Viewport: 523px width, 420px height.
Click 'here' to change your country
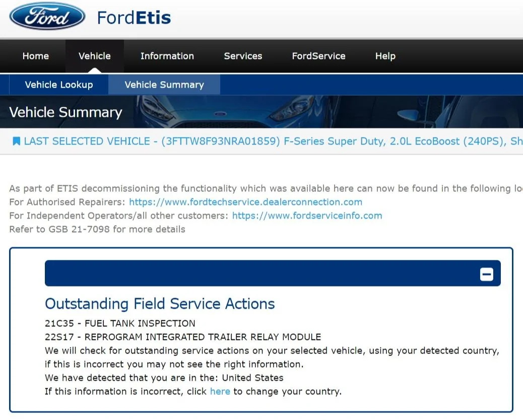tap(220, 391)
